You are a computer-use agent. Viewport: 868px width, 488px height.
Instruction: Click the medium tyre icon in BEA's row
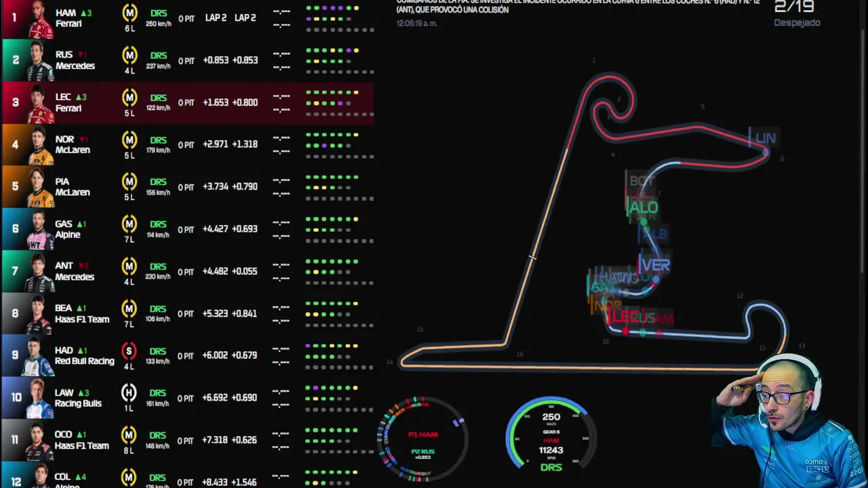(129, 309)
